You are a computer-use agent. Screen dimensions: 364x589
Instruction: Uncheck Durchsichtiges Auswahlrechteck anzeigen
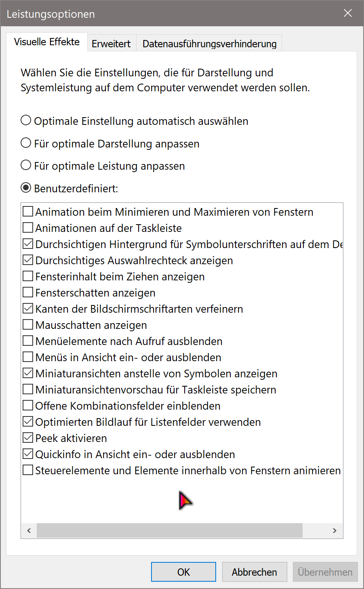28,260
